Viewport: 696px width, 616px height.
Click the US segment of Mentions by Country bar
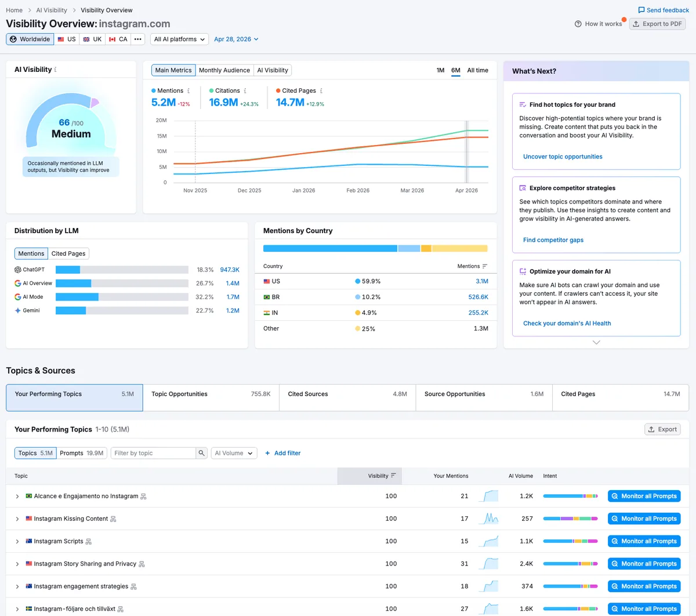[x=330, y=248]
